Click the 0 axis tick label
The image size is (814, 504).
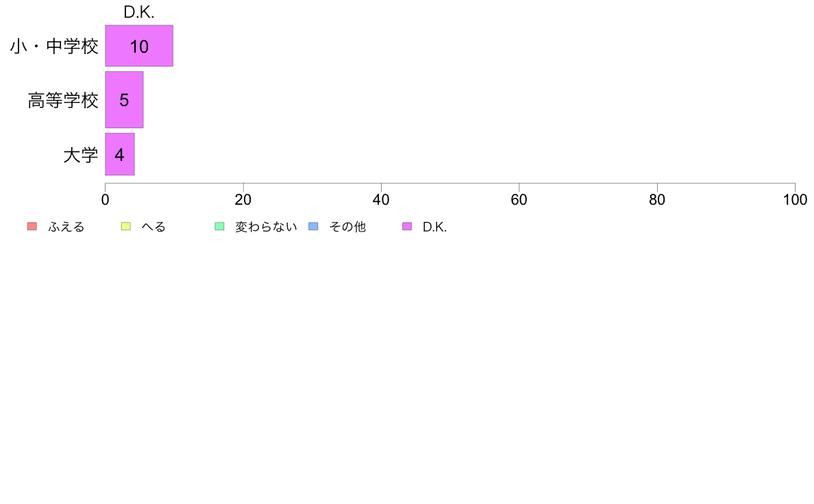click(106, 200)
